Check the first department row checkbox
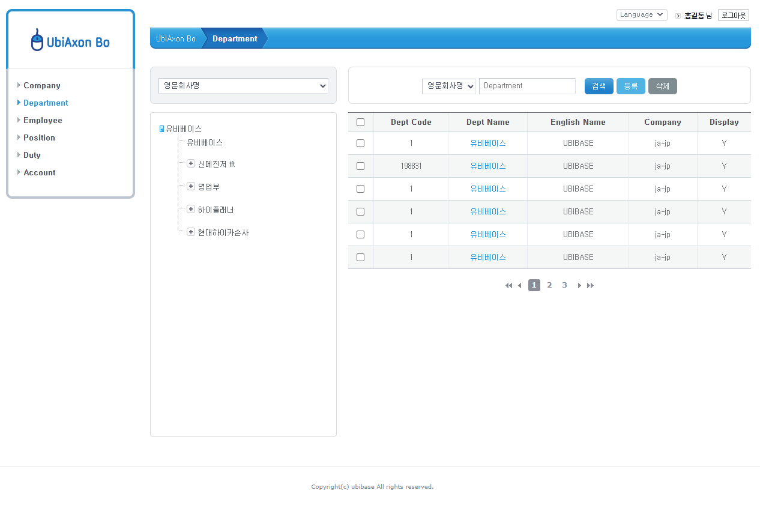The height and width of the screenshot is (532, 760). click(360, 144)
